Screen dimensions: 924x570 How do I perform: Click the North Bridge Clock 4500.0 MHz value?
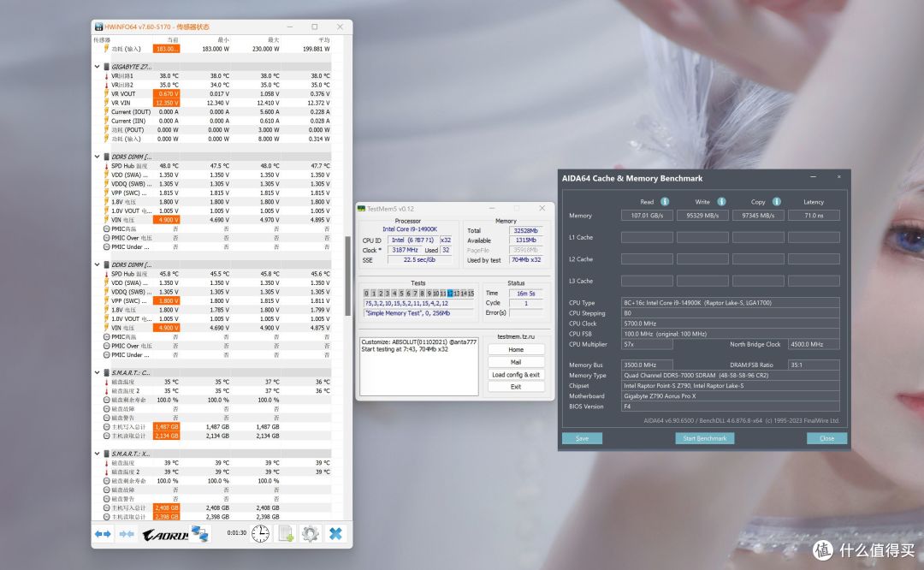point(814,344)
